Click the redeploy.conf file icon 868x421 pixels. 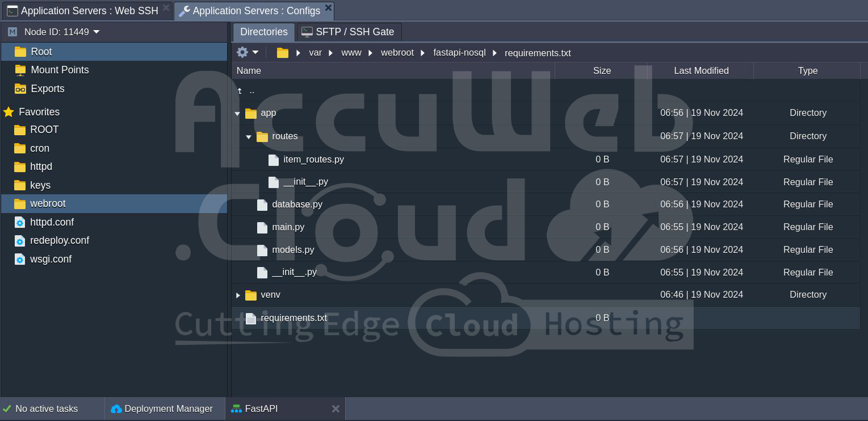coord(20,240)
